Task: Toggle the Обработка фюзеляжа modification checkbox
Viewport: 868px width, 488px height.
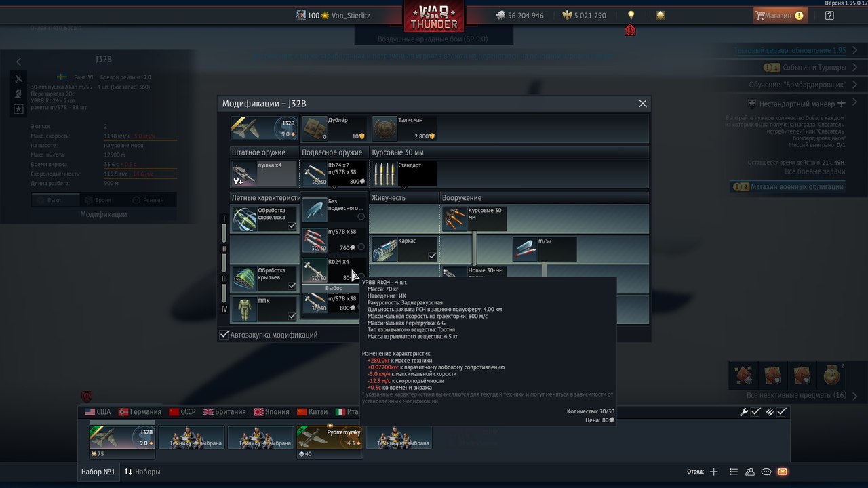Action: pos(292,226)
